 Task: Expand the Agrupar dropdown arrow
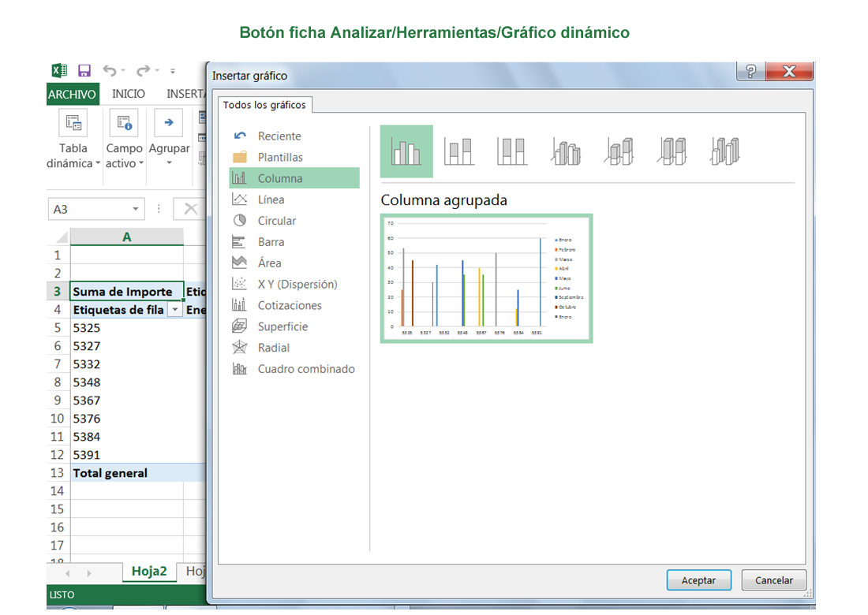click(170, 163)
